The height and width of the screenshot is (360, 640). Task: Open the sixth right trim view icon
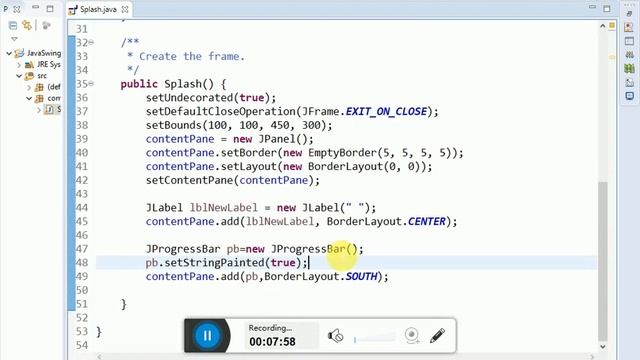point(629,82)
